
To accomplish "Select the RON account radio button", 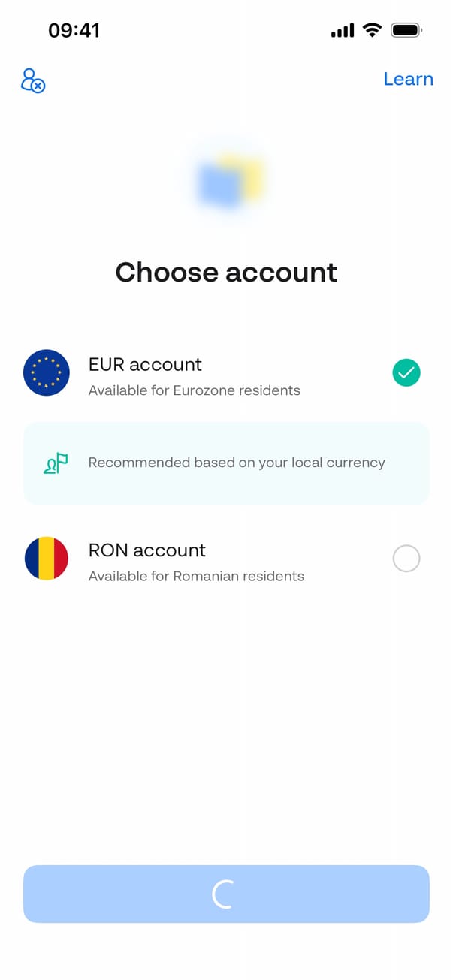I will pos(406,559).
